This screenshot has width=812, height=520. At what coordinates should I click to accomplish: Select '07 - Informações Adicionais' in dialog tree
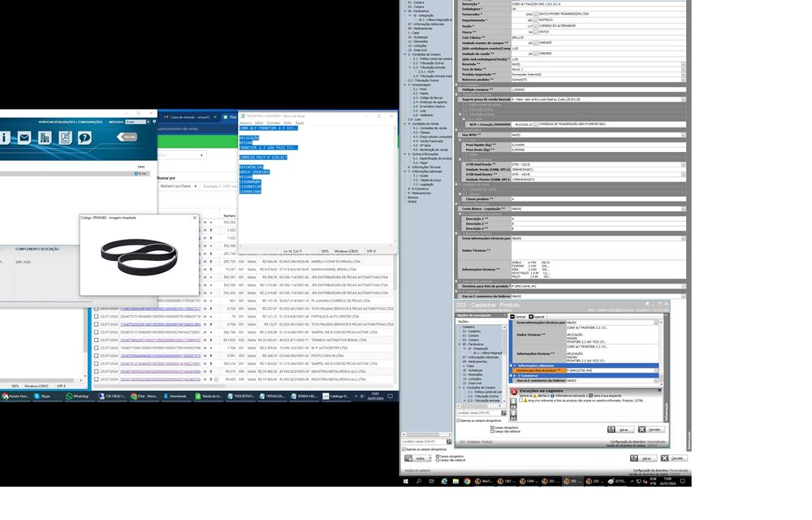tap(482, 357)
